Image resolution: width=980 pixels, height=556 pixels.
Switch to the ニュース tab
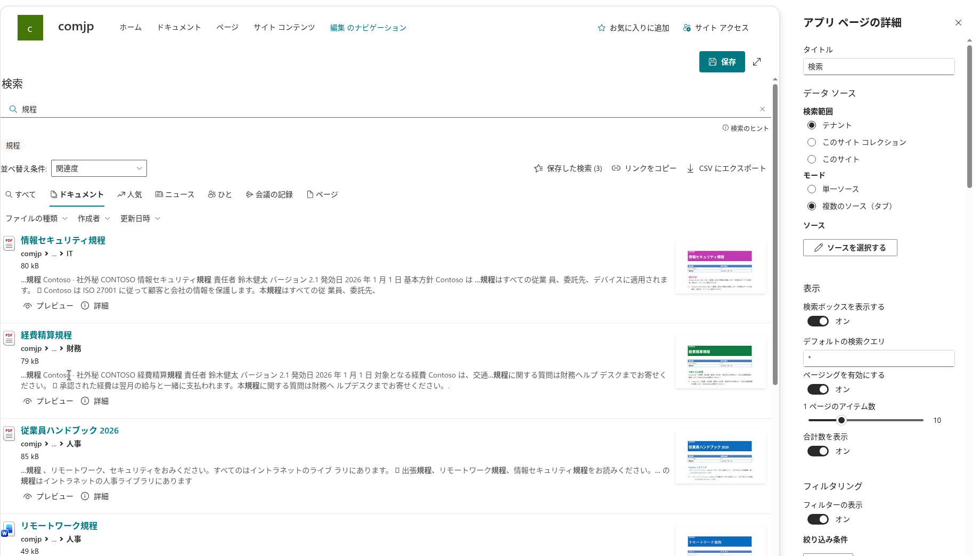(175, 194)
